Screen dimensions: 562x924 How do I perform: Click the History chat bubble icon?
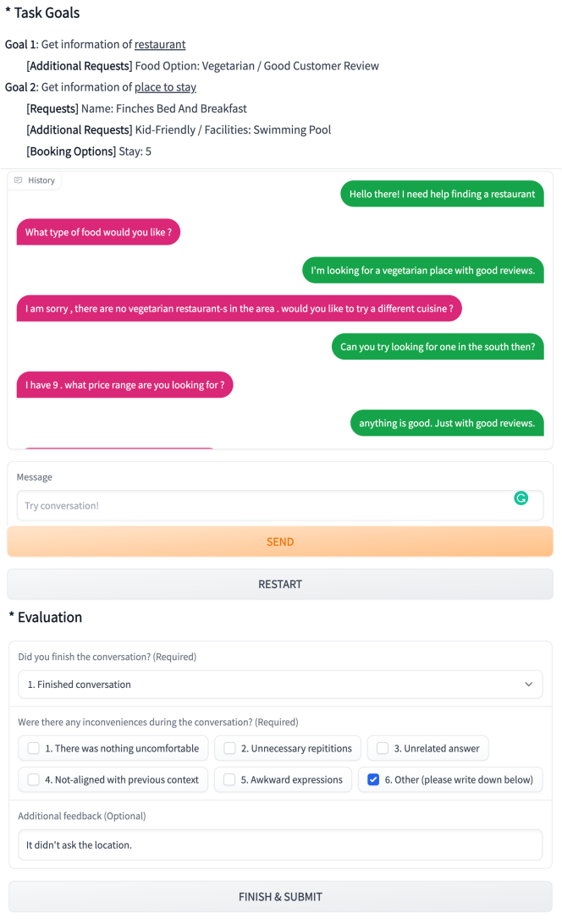coord(19,180)
